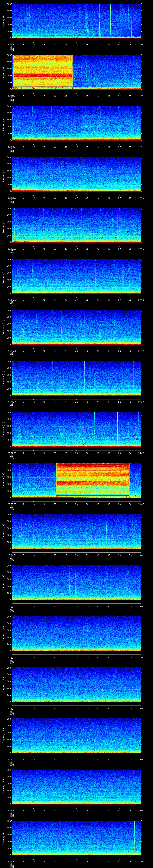The height and width of the screenshot is (868, 153).
Task: Click the 20:18:00 start time label
Action: (x=12, y=249)
